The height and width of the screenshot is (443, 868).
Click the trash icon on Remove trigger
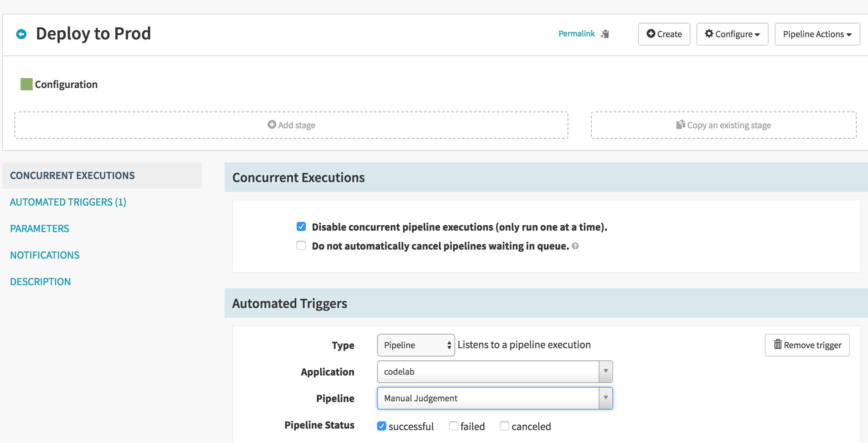778,344
